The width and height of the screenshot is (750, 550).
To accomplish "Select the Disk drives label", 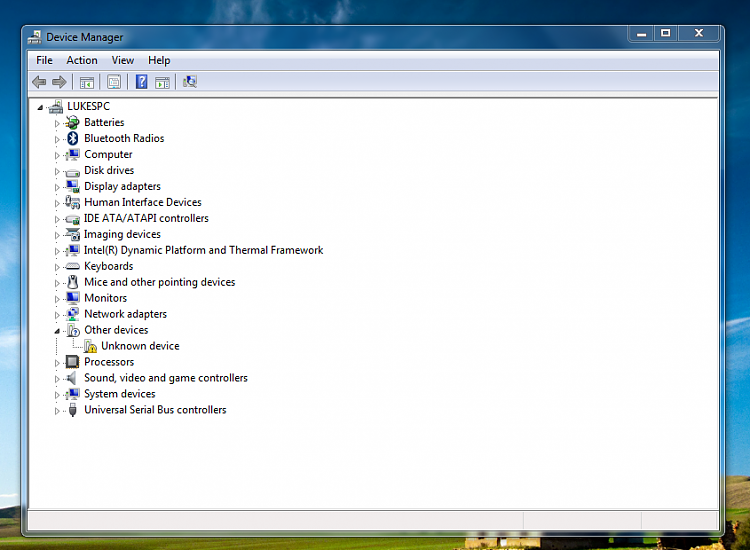I will pos(109,170).
